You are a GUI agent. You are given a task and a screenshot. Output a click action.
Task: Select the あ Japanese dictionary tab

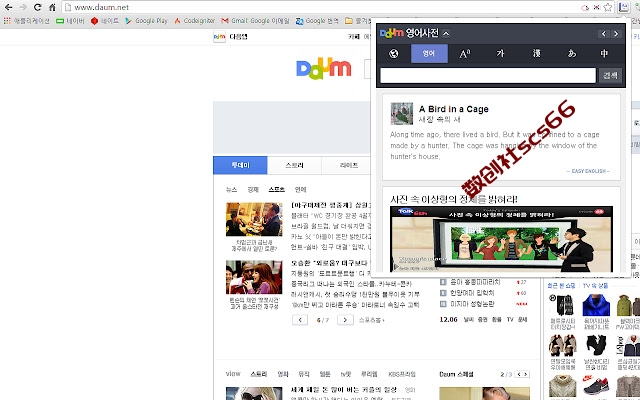572,53
